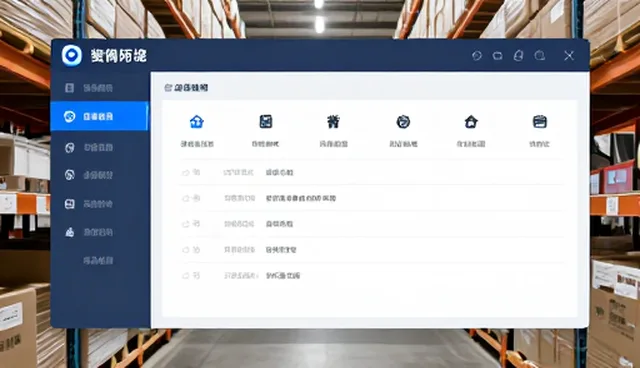Click the round dark badge shortcut icon
The height and width of the screenshot is (368, 640).
click(403, 122)
